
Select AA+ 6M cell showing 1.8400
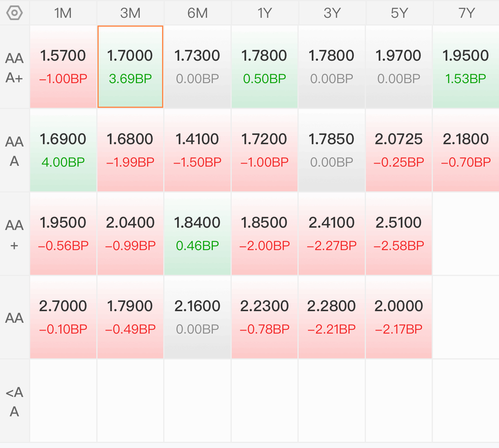[x=197, y=234]
